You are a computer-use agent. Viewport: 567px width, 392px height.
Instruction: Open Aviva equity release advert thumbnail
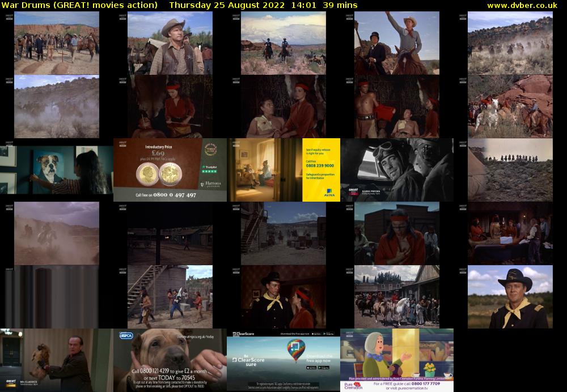click(283, 170)
